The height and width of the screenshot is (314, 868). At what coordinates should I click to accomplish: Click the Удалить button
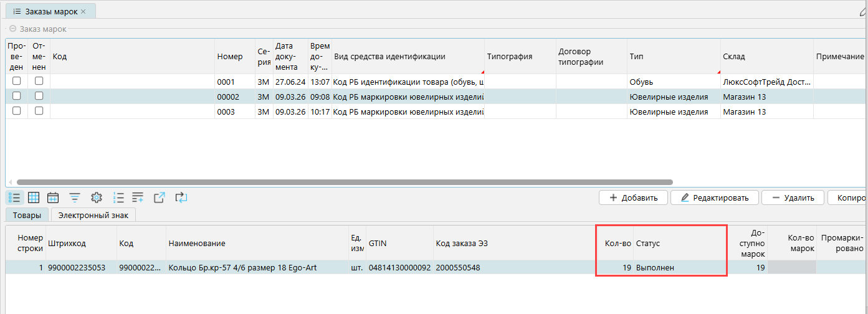click(x=793, y=197)
